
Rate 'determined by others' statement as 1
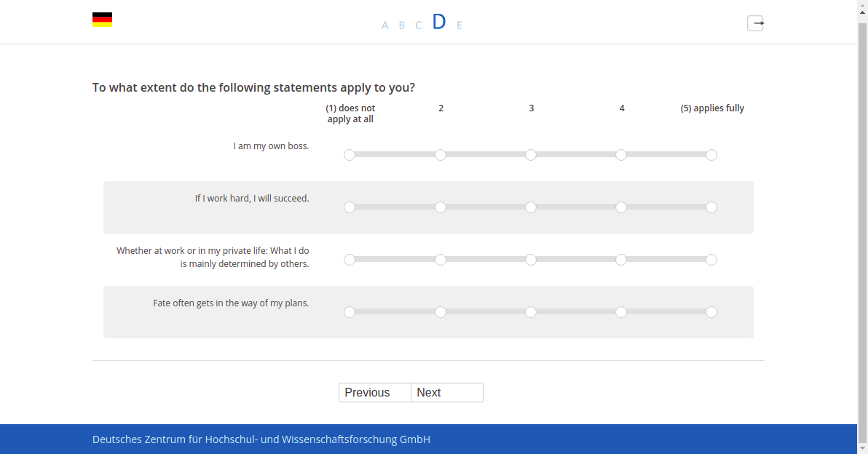pyautogui.click(x=350, y=260)
